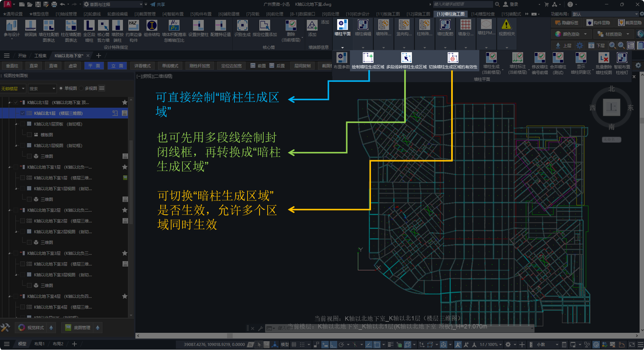Image resolution: width=644 pixels, height=350 pixels.
Task: Open the 工程集 document tab
Action: click(40, 56)
